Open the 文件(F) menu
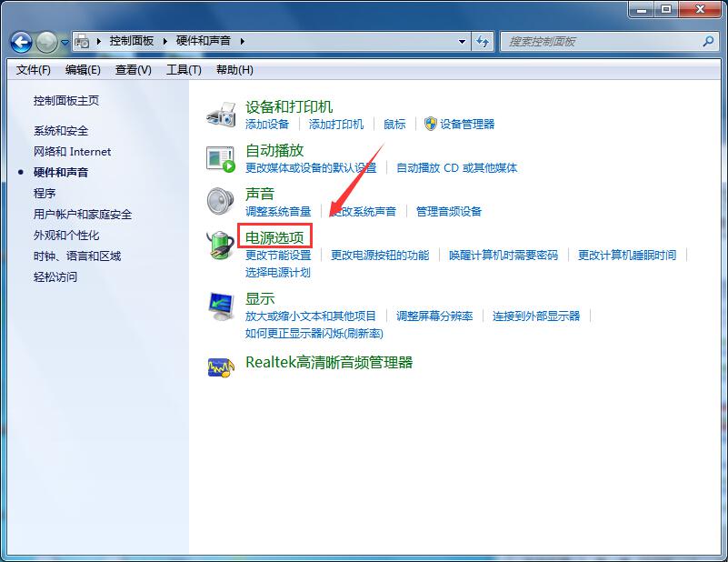Image resolution: width=728 pixels, height=562 pixels. 34,70
